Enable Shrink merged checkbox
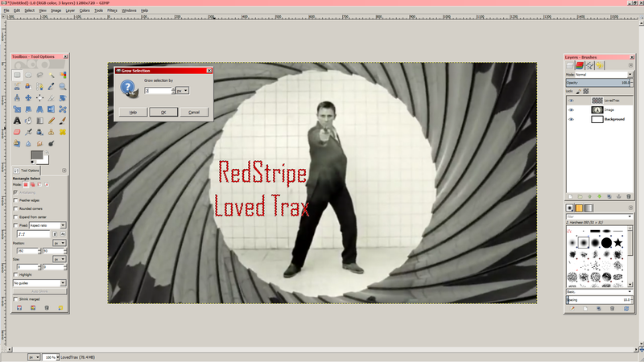This screenshot has width=644, height=362. coord(15,299)
